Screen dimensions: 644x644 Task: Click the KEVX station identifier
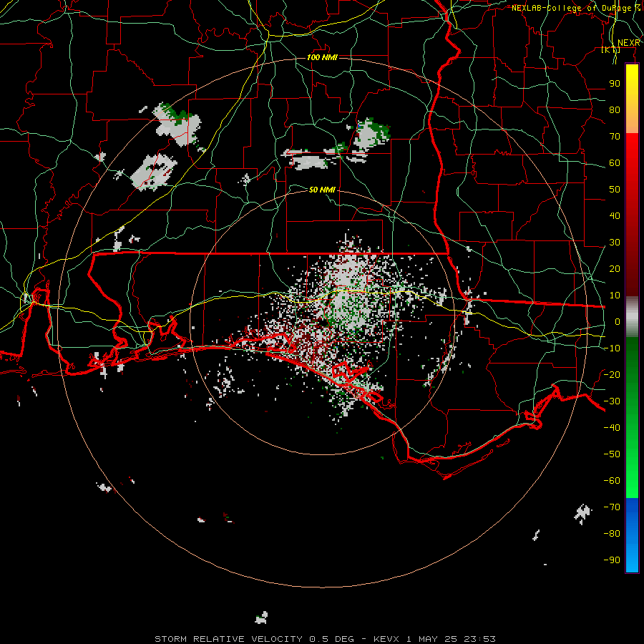(x=386, y=639)
